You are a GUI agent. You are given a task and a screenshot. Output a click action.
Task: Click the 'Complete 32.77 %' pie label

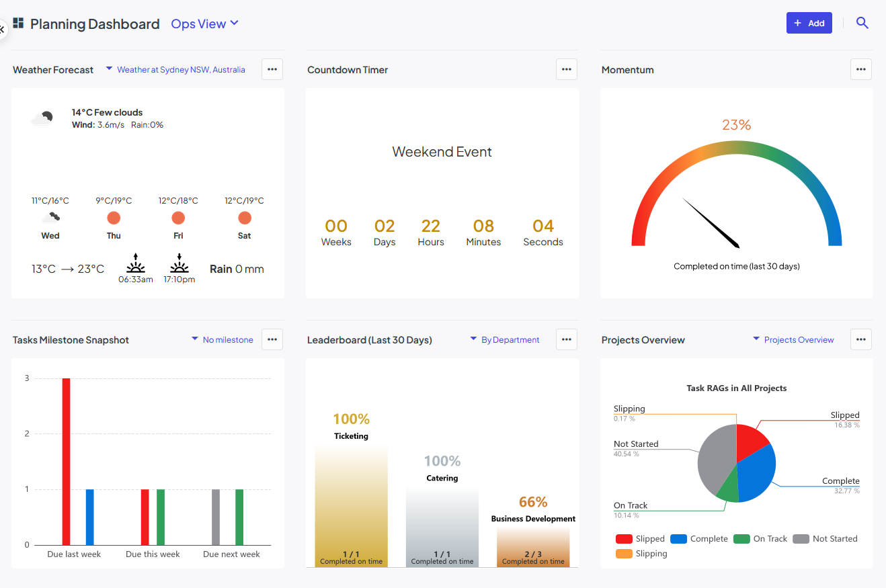pos(841,485)
